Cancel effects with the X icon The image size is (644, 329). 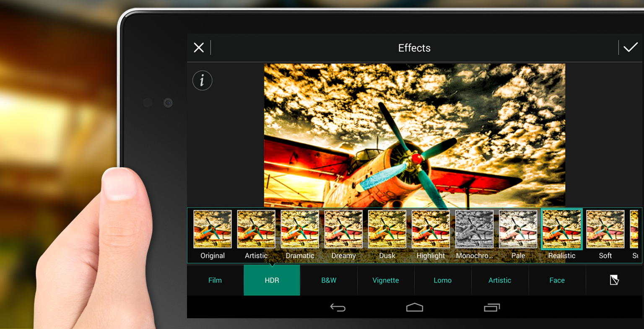click(199, 48)
